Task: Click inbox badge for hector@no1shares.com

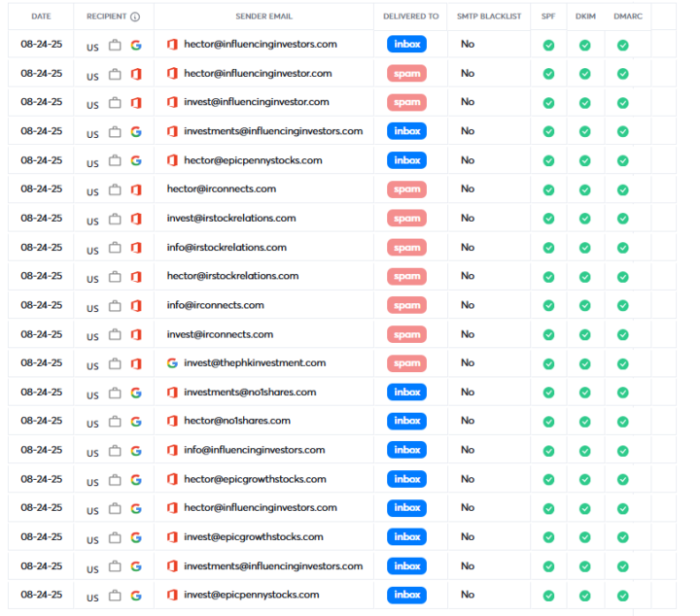Action: coord(406,421)
